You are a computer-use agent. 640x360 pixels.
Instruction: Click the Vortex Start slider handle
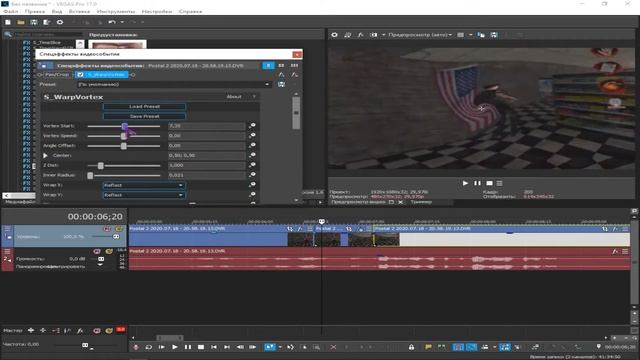pos(124,126)
